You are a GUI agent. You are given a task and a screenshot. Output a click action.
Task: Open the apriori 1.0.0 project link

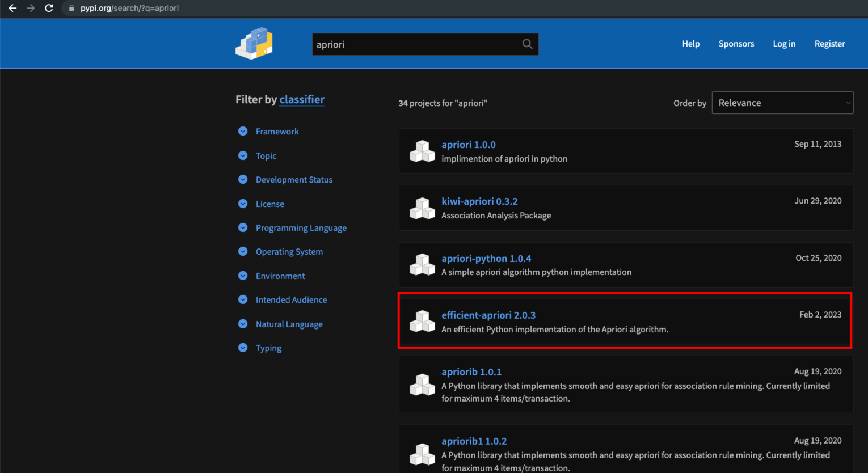469,145
